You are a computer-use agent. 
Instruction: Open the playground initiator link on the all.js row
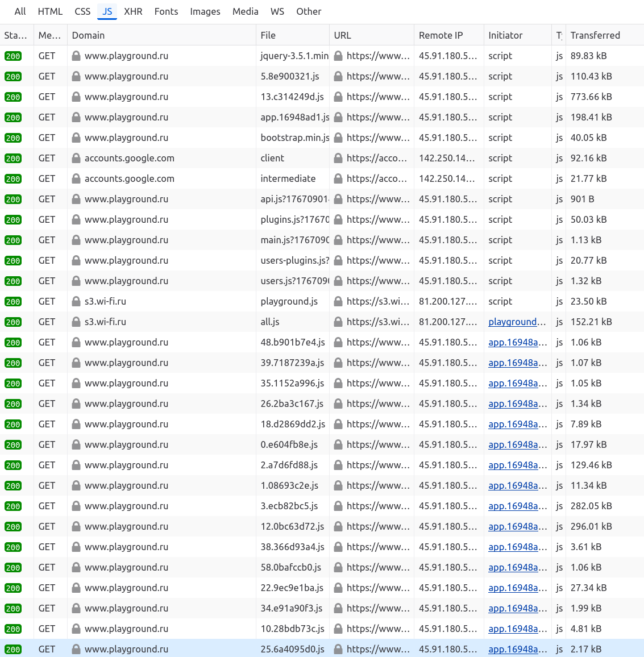coord(516,322)
